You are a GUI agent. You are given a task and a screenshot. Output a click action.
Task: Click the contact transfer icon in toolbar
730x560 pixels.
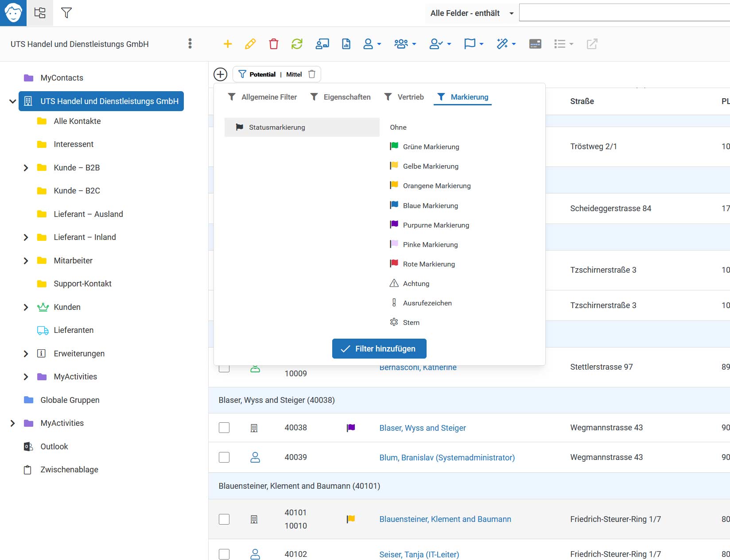322,44
